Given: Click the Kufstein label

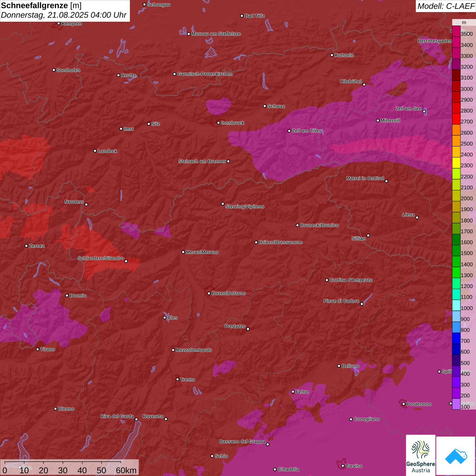Looking at the screenshot, I should pyautogui.click(x=344, y=55).
